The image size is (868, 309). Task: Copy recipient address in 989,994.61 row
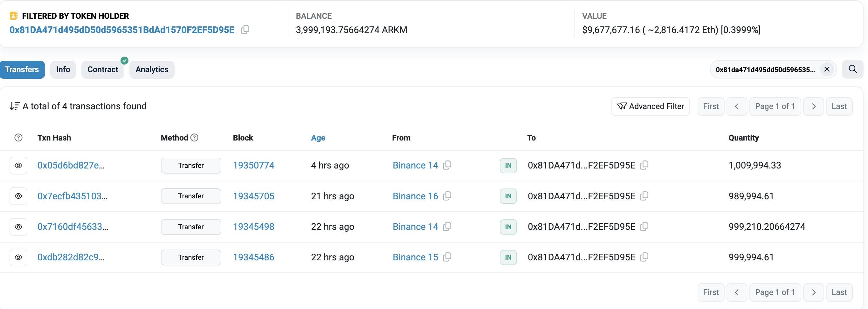coord(644,196)
